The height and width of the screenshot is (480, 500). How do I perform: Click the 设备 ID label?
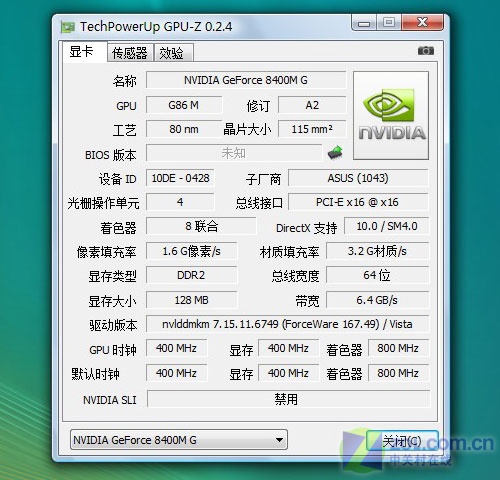118,179
